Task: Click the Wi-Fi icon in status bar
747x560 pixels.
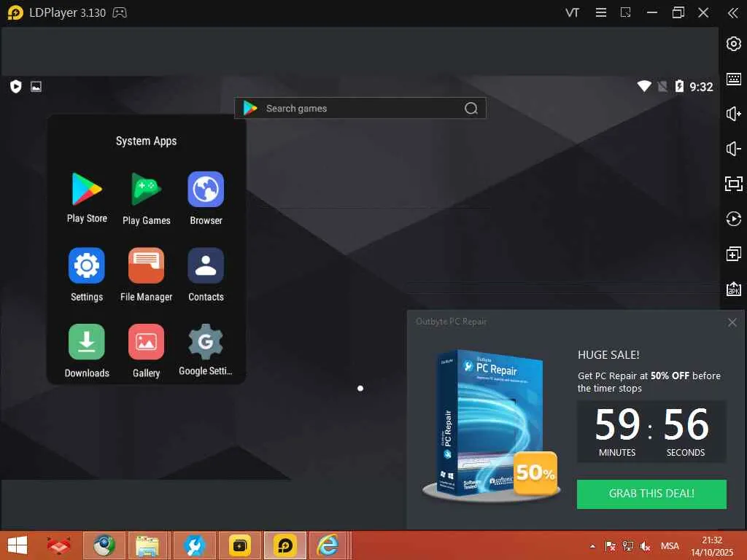Action: tap(644, 86)
